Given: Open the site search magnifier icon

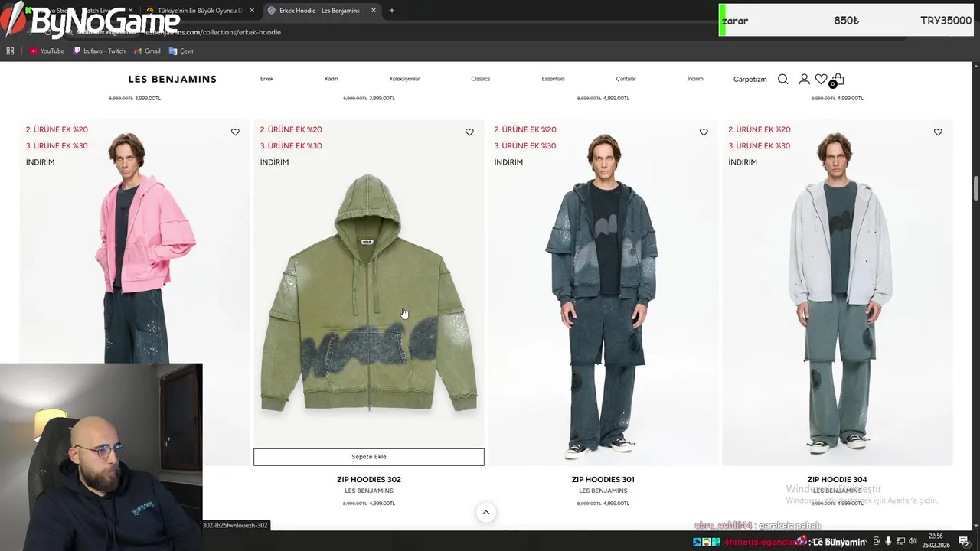Looking at the screenshot, I should 782,79.
